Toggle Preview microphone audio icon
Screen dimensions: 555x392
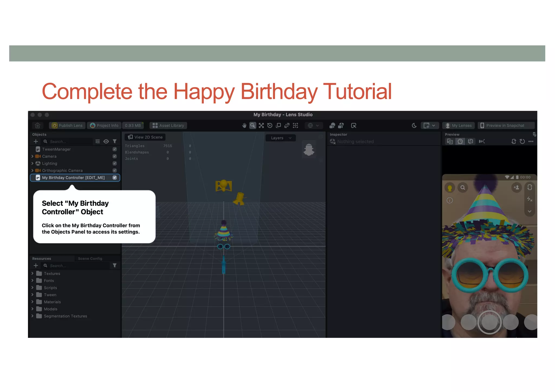[x=482, y=141]
